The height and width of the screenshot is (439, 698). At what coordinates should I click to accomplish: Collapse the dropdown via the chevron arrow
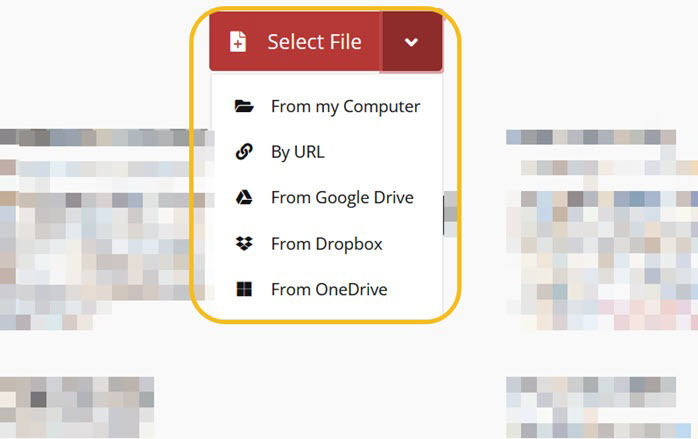[411, 42]
